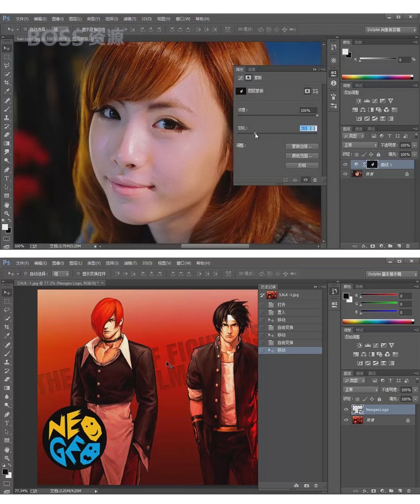
Task: Open 图像(I) menu in bottom window
Action: pyautogui.click(x=58, y=263)
